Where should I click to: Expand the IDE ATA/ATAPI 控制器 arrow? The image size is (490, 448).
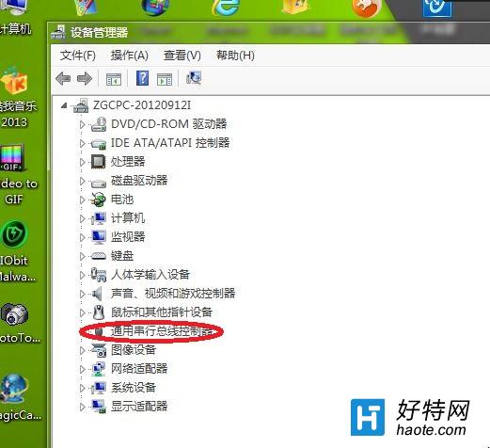(83, 143)
